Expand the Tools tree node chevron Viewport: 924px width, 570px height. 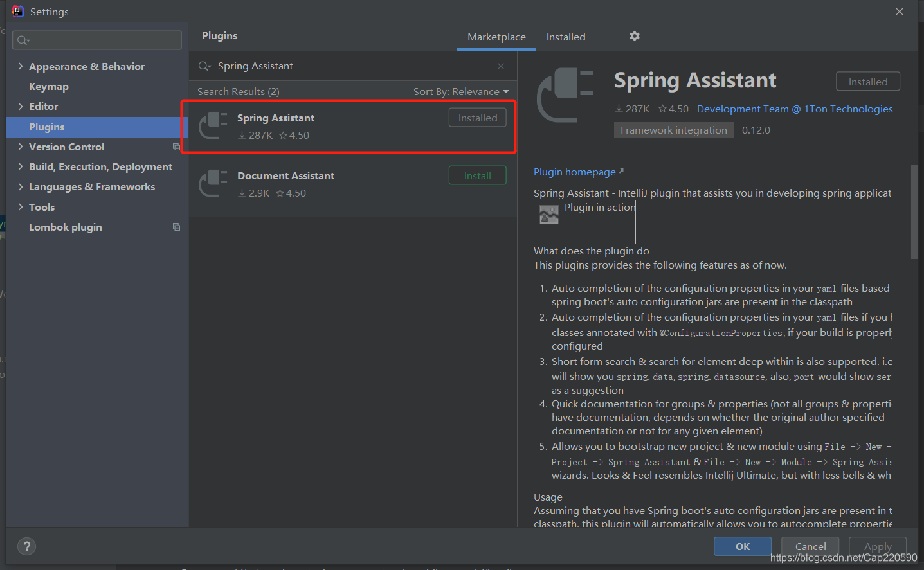[21, 207]
